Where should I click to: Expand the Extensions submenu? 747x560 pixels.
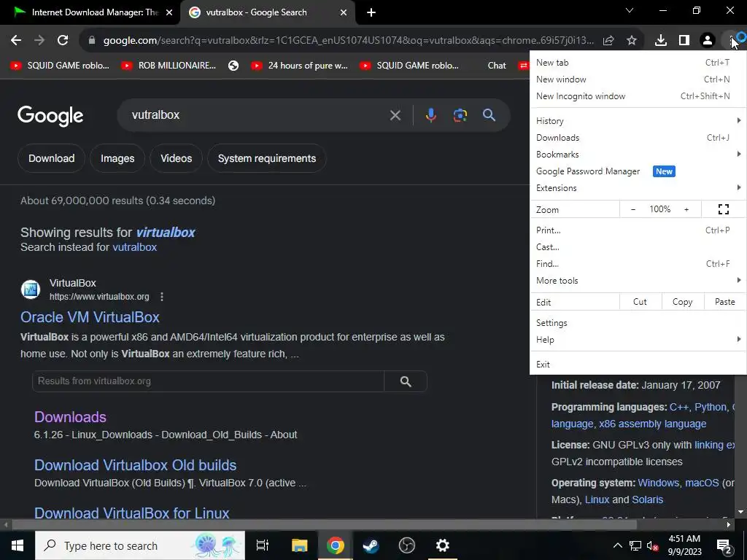(638, 188)
